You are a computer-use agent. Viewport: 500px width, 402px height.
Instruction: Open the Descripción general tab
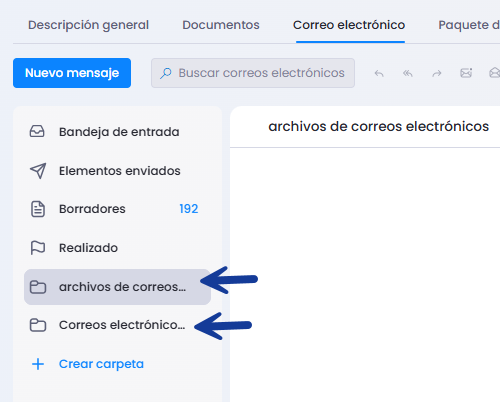pos(88,25)
